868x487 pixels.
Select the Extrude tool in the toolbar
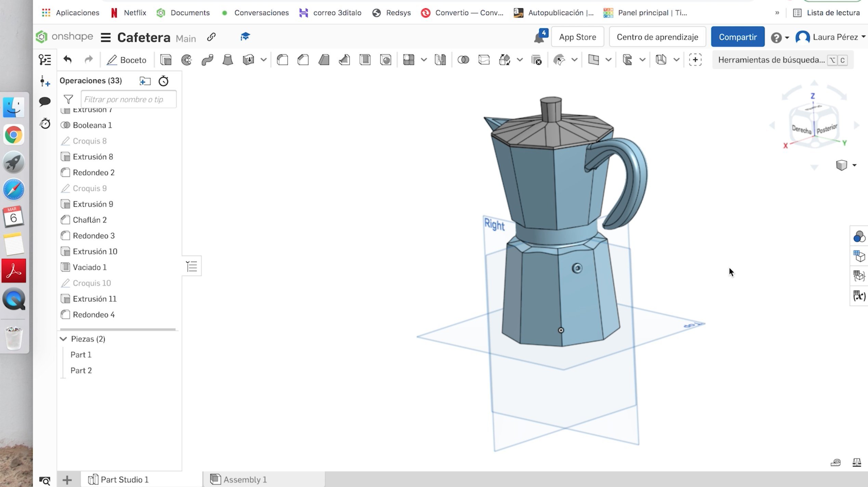tap(166, 60)
